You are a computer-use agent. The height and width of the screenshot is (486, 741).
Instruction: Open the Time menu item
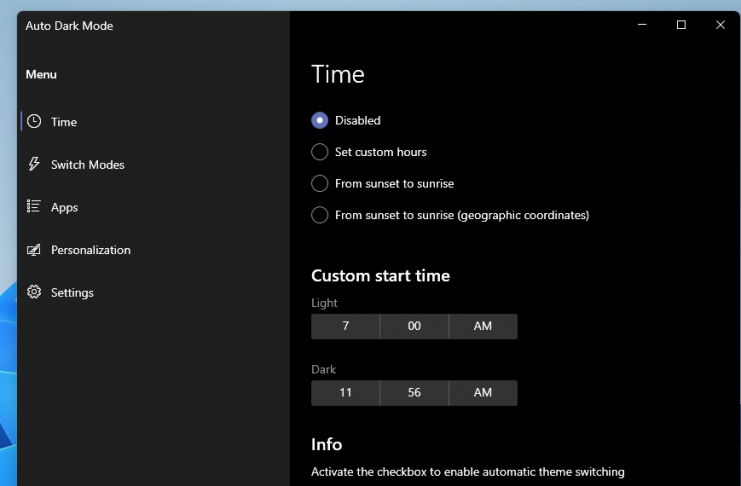click(154, 122)
